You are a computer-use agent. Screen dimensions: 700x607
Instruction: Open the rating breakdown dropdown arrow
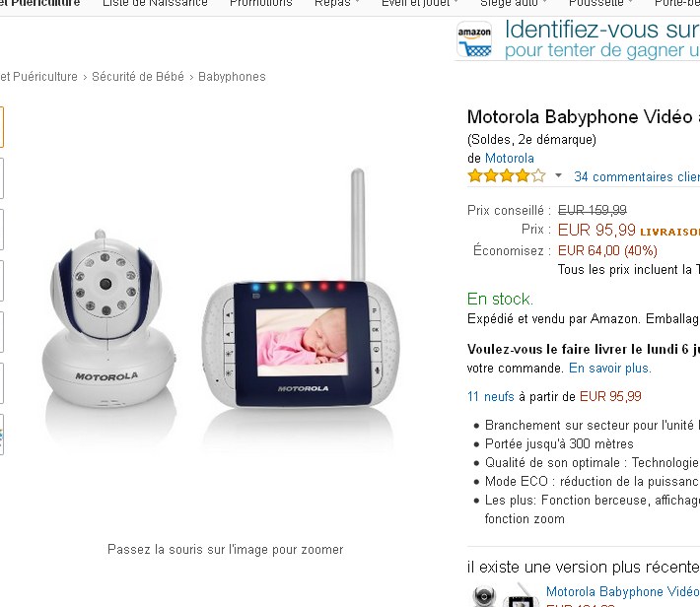tap(558, 175)
